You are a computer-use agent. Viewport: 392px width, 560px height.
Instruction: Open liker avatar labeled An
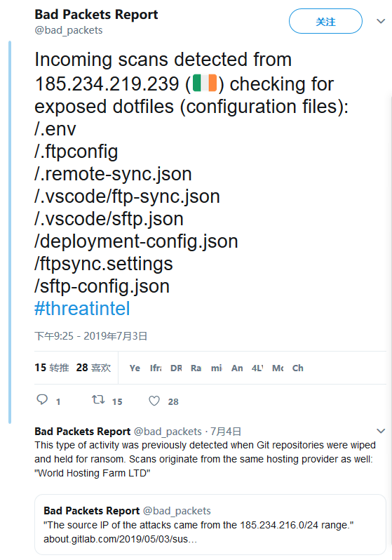(x=237, y=368)
